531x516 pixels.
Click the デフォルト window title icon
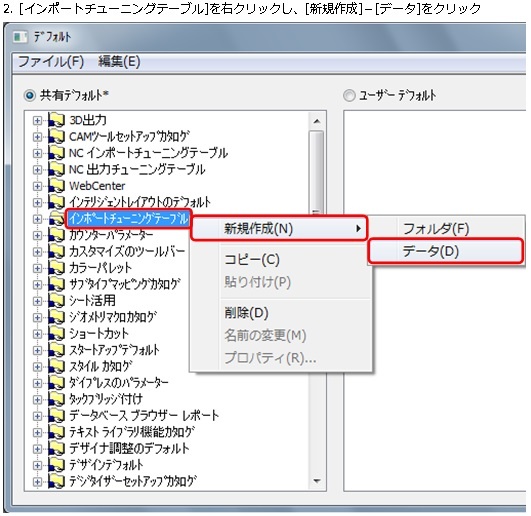coord(20,37)
